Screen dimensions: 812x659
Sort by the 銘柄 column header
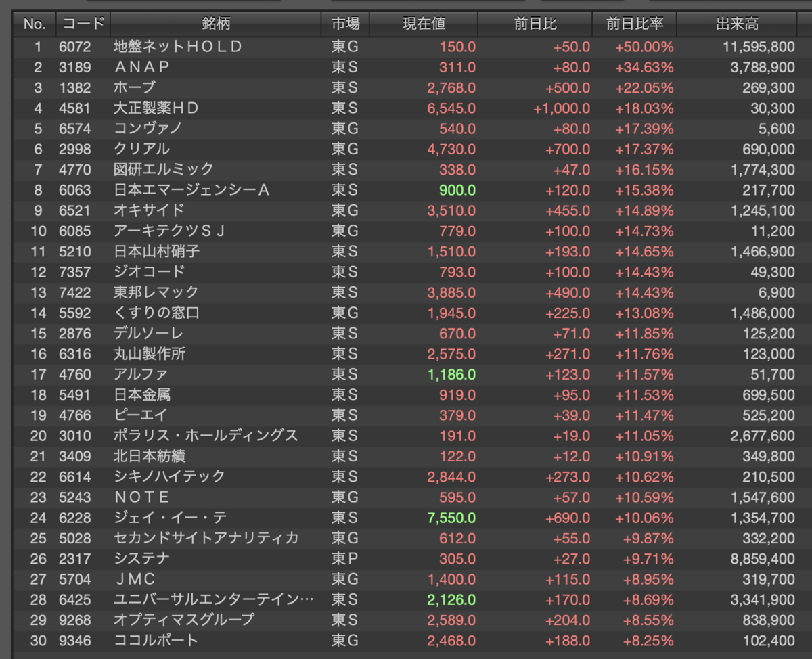pos(216,24)
